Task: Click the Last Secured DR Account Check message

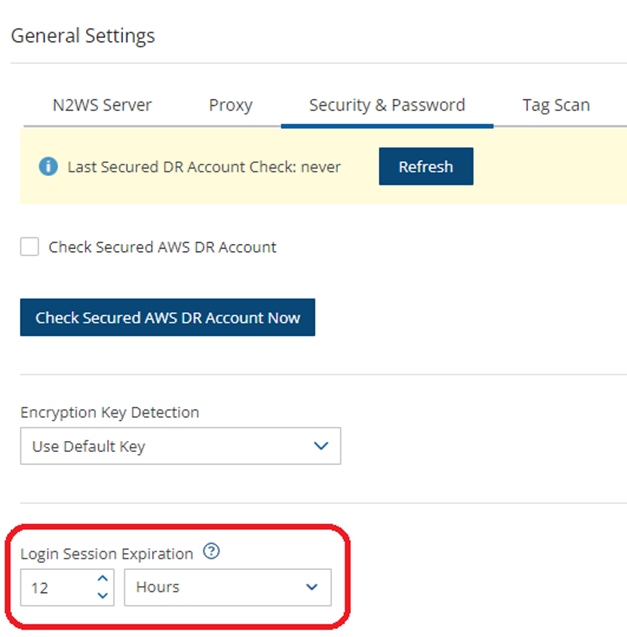Action: coord(204,167)
